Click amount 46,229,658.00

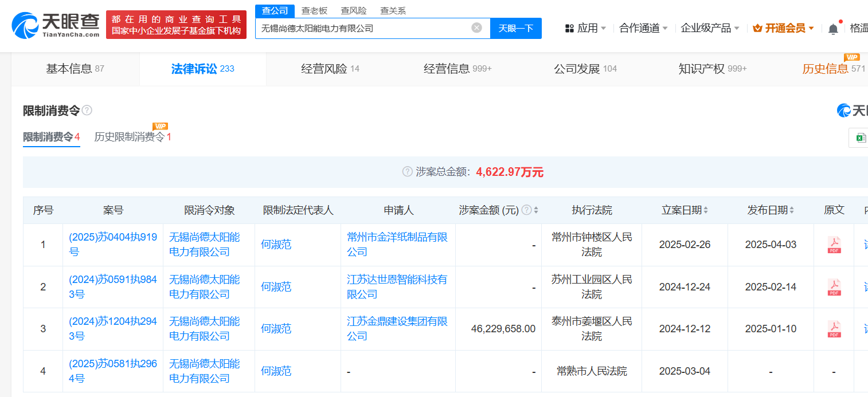tap(503, 329)
